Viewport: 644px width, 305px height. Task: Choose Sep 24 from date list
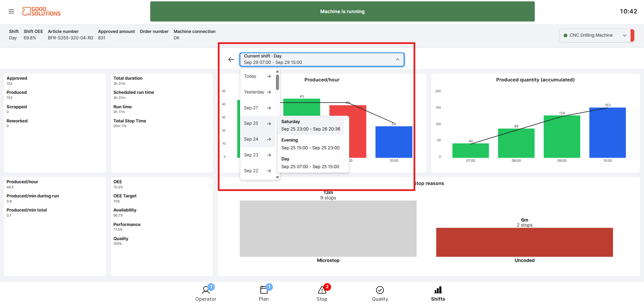click(x=257, y=139)
